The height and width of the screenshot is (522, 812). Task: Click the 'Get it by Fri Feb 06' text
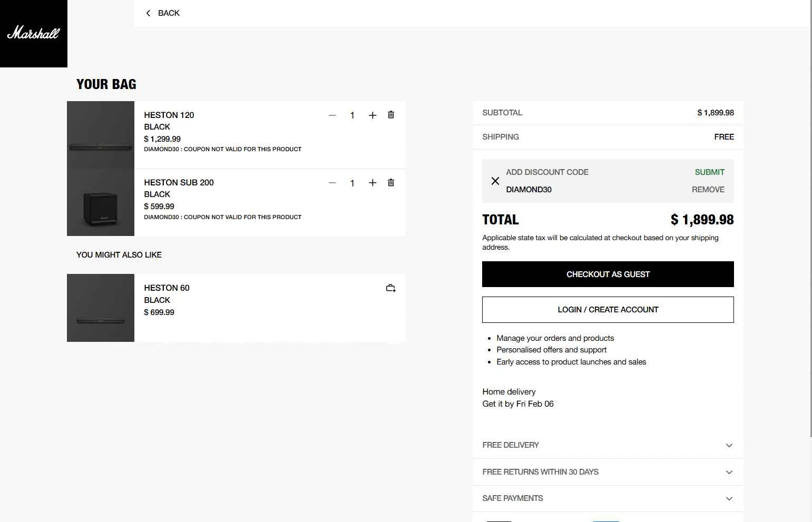pyautogui.click(x=518, y=404)
